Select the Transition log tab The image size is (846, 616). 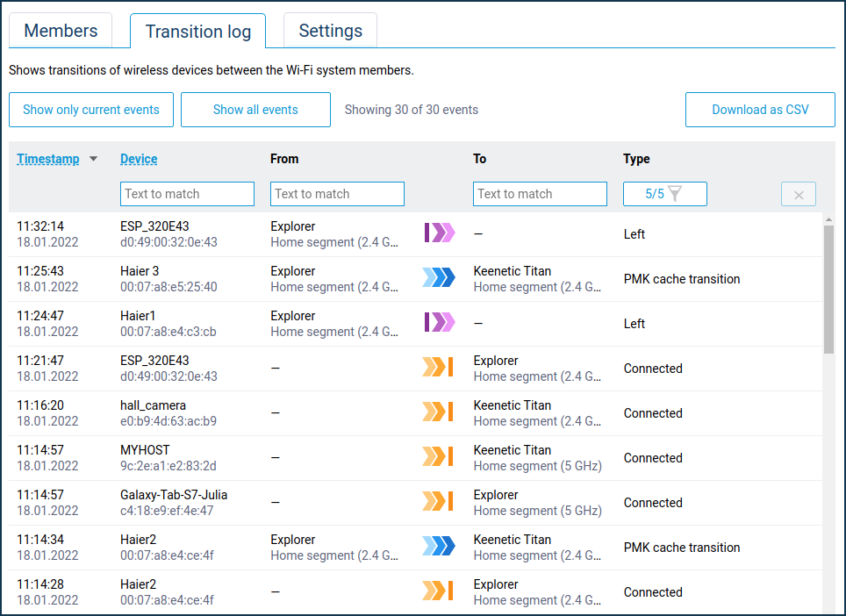pos(198,32)
